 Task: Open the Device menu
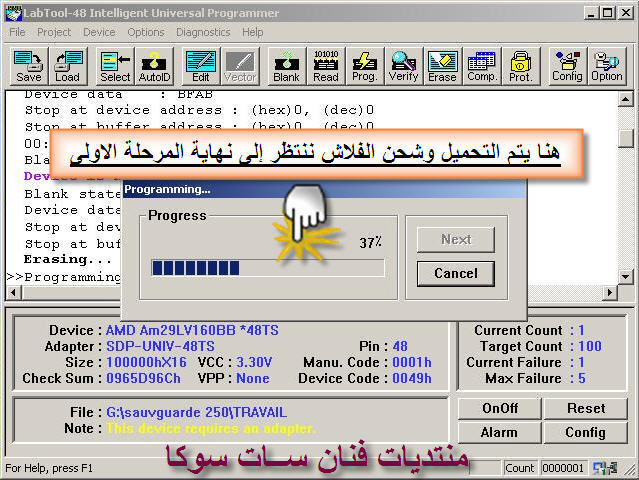click(x=99, y=32)
